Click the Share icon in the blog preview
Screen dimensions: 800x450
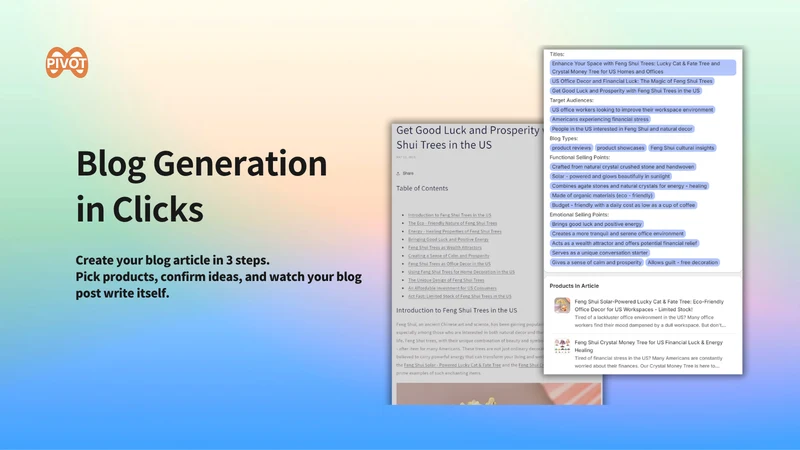tap(398, 173)
